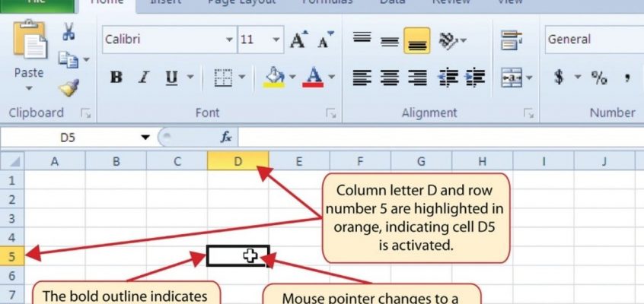Select the Format Painter brush

[x=69, y=88]
